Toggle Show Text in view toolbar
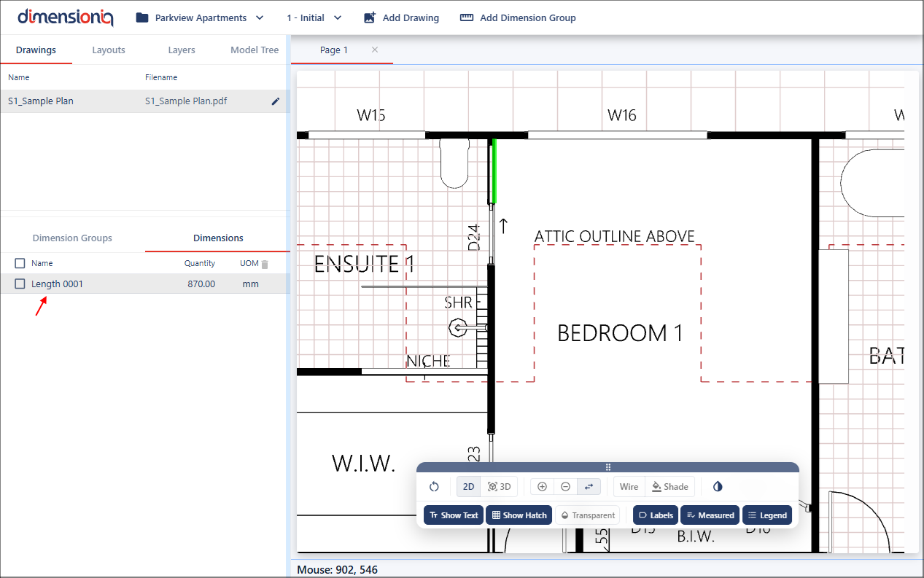Image resolution: width=924 pixels, height=578 pixels. [x=453, y=515]
